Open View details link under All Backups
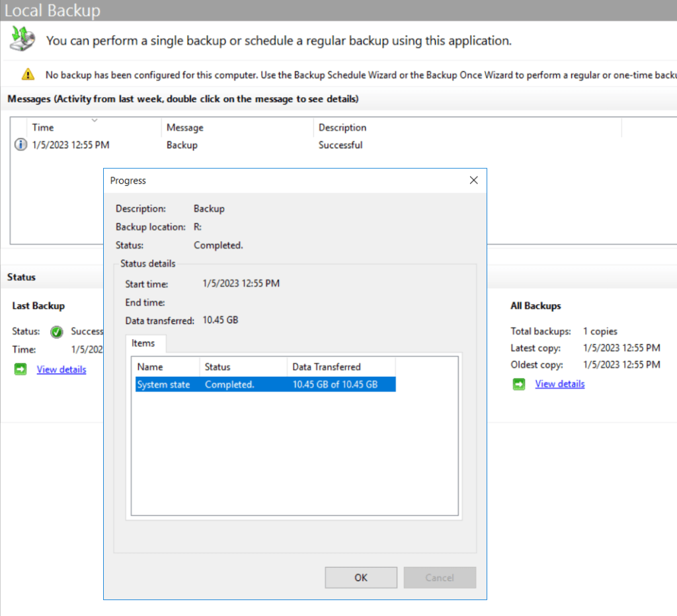Image resolution: width=677 pixels, height=616 pixels. point(559,384)
